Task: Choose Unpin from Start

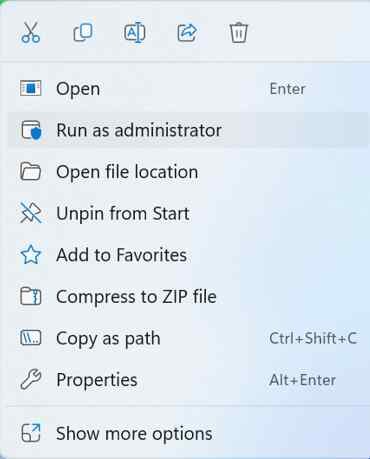Action: click(188, 213)
